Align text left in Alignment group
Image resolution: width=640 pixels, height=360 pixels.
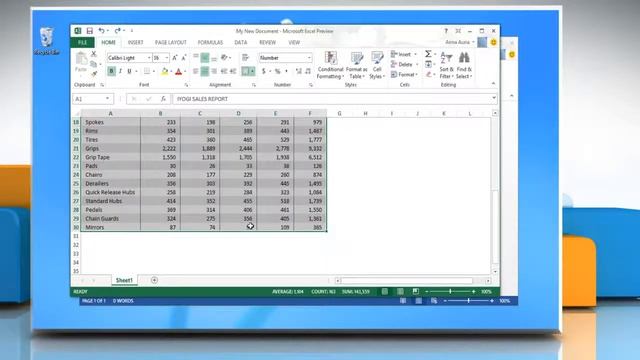(196, 71)
